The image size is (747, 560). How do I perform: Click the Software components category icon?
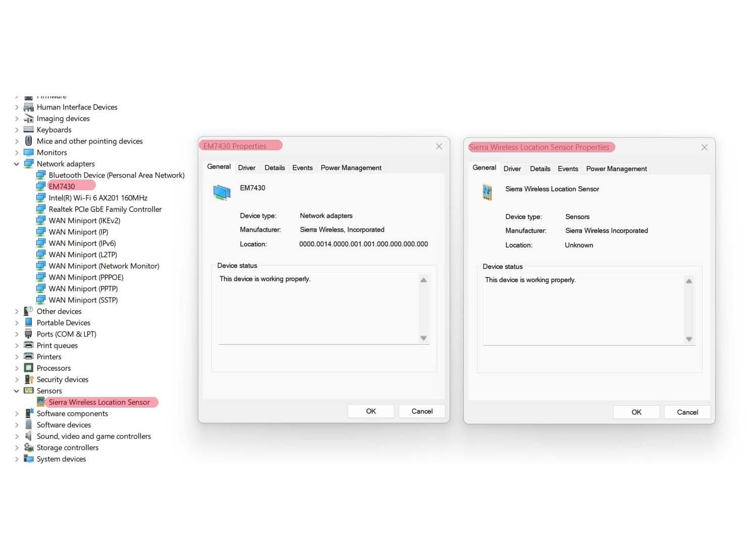[29, 414]
